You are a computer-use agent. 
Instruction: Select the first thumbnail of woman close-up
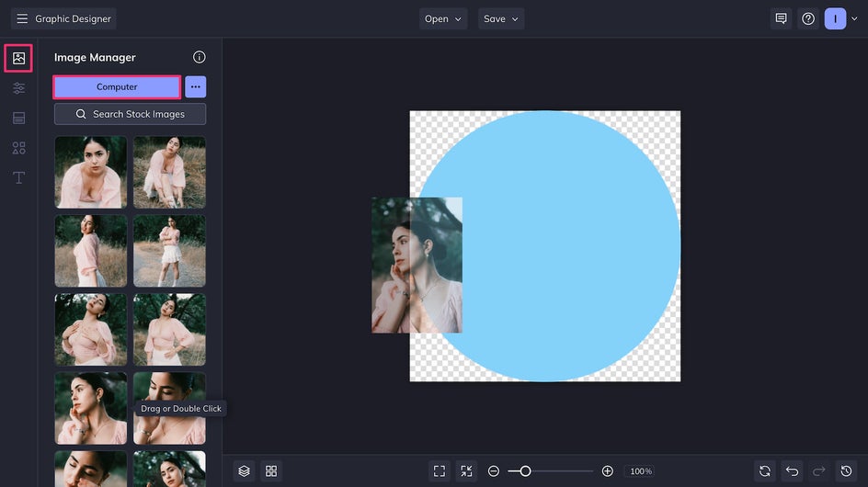[x=91, y=173]
